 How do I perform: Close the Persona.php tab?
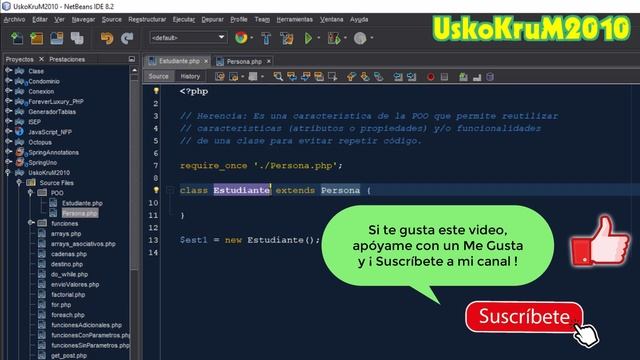pyautogui.click(x=269, y=61)
